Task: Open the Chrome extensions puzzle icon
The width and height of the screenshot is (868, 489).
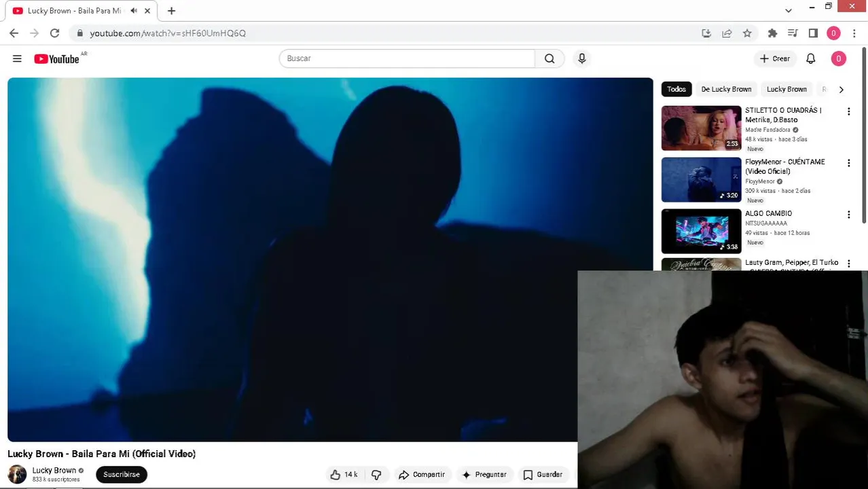Action: click(x=772, y=33)
